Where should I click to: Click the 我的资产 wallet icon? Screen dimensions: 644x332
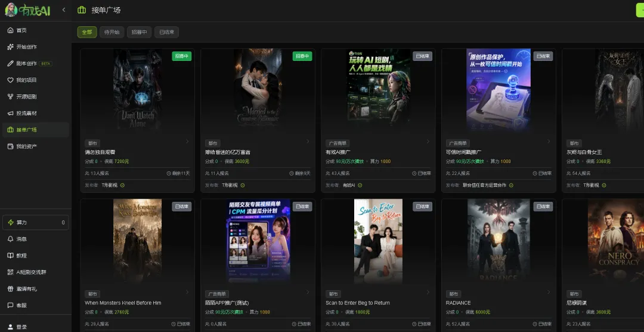10,146
